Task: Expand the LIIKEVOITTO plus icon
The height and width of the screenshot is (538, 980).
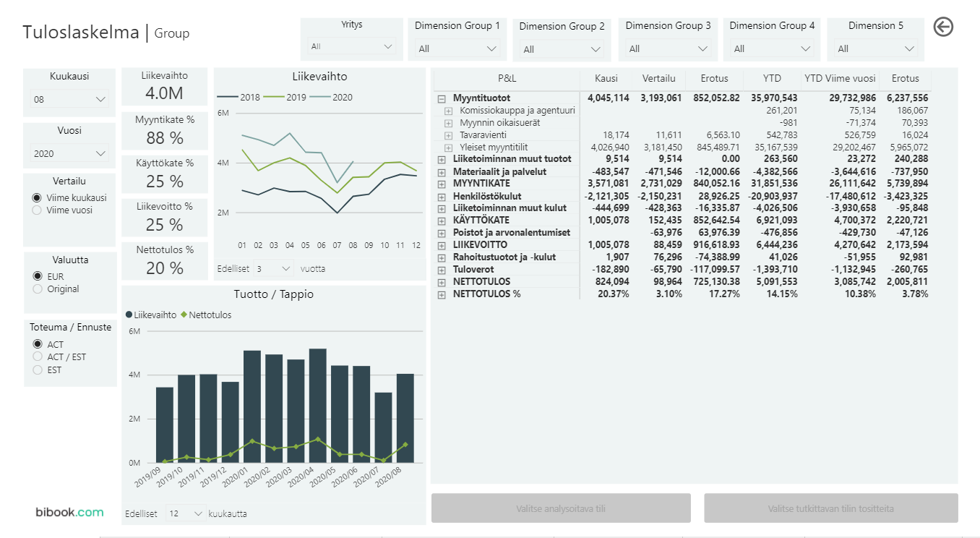Action: 441,245
